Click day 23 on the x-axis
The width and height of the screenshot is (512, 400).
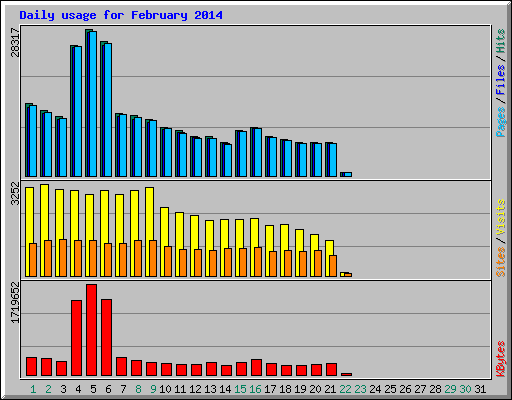(x=360, y=389)
